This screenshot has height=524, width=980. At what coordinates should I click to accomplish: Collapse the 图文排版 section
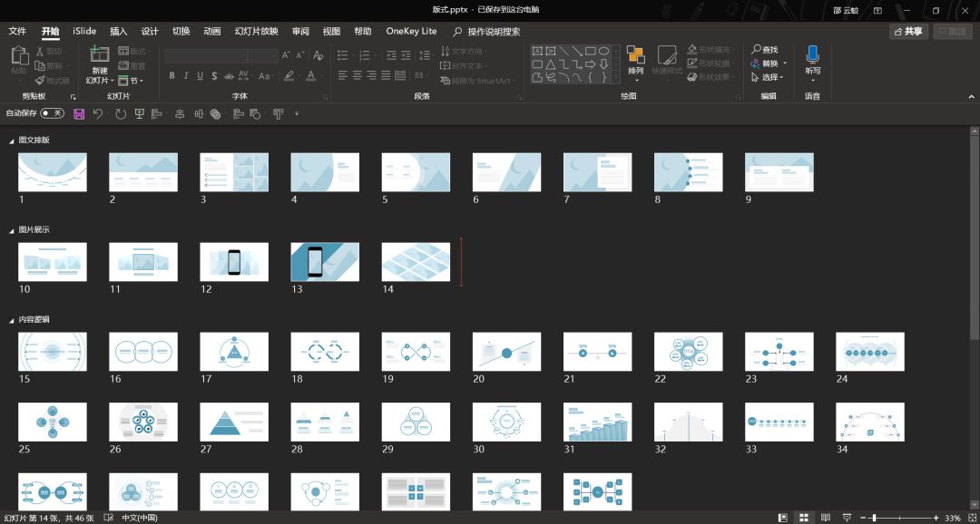(12, 141)
